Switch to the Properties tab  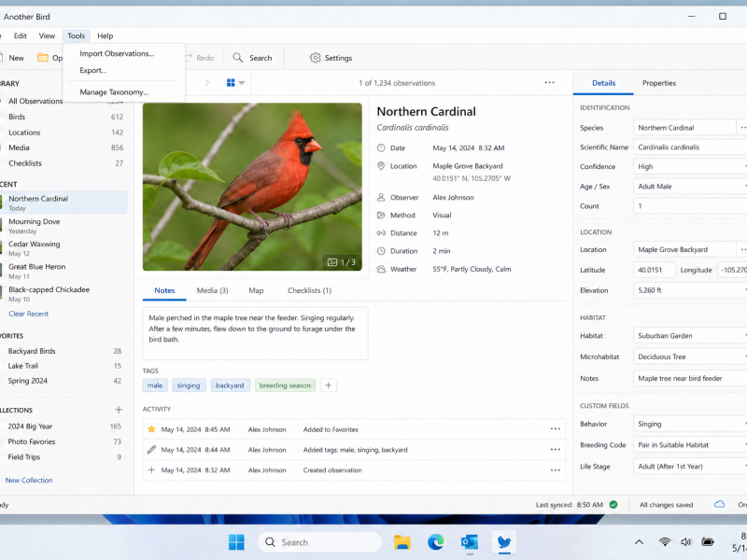[659, 83]
